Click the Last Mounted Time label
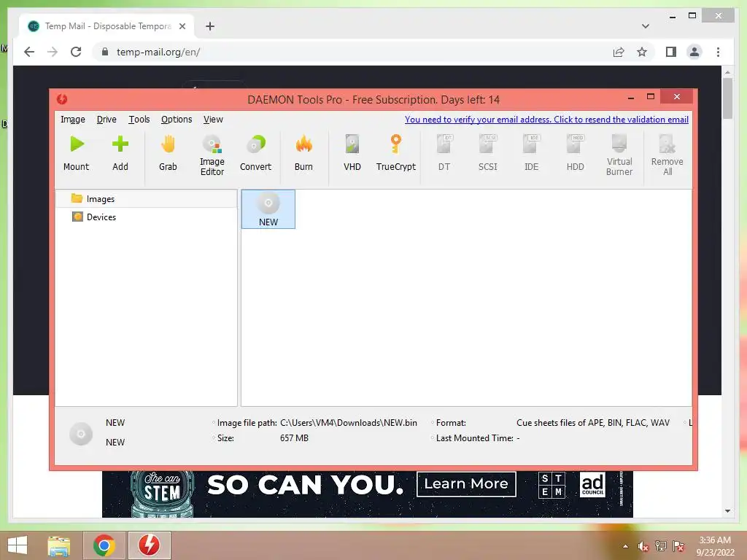 (474, 438)
